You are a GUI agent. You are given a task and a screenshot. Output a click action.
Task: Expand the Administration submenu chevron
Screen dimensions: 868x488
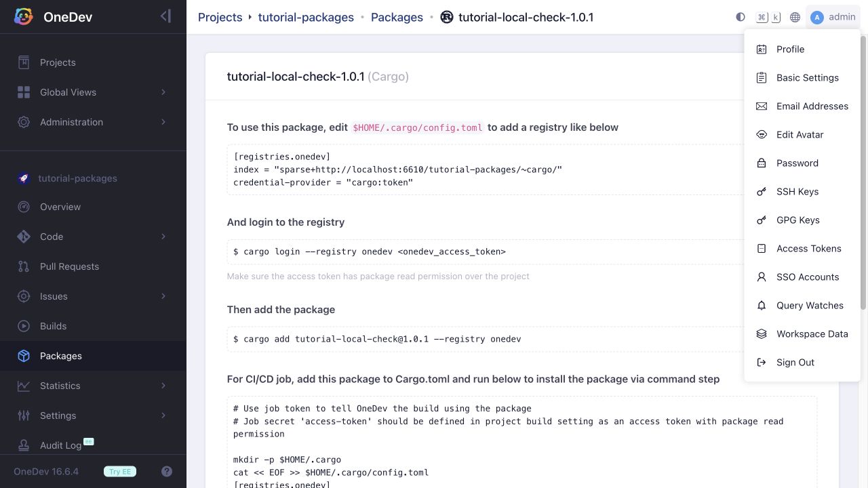point(163,122)
